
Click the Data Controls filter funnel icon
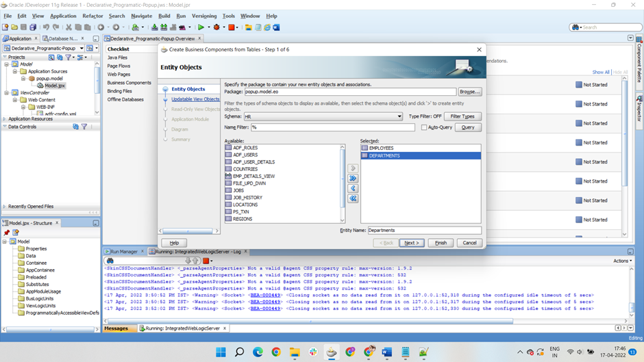(84, 127)
